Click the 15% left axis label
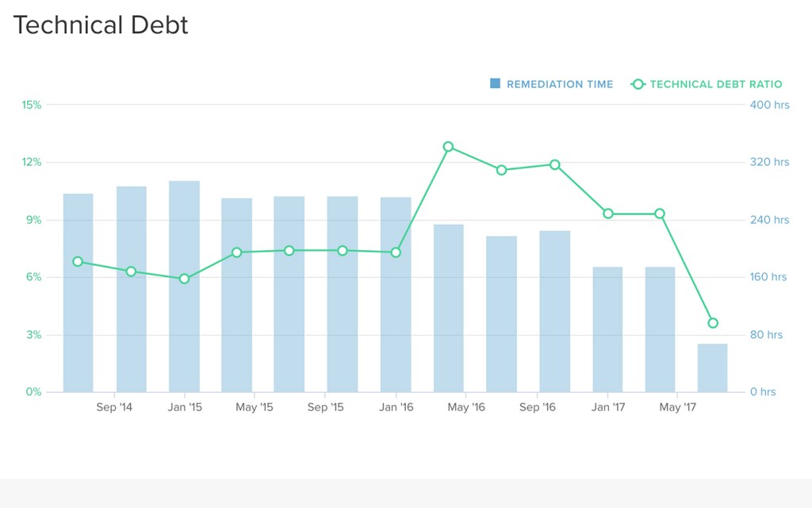Screen dimensions: 812x508 (x=32, y=105)
